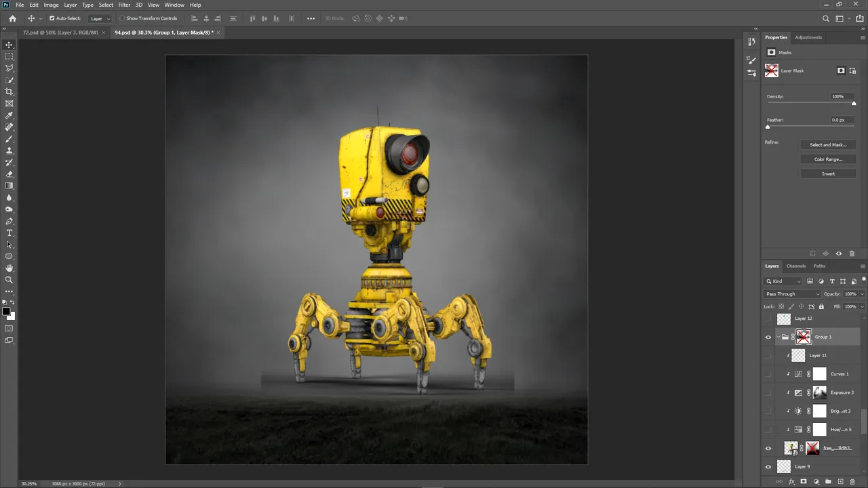Select the Path Selection tool

click(9, 245)
